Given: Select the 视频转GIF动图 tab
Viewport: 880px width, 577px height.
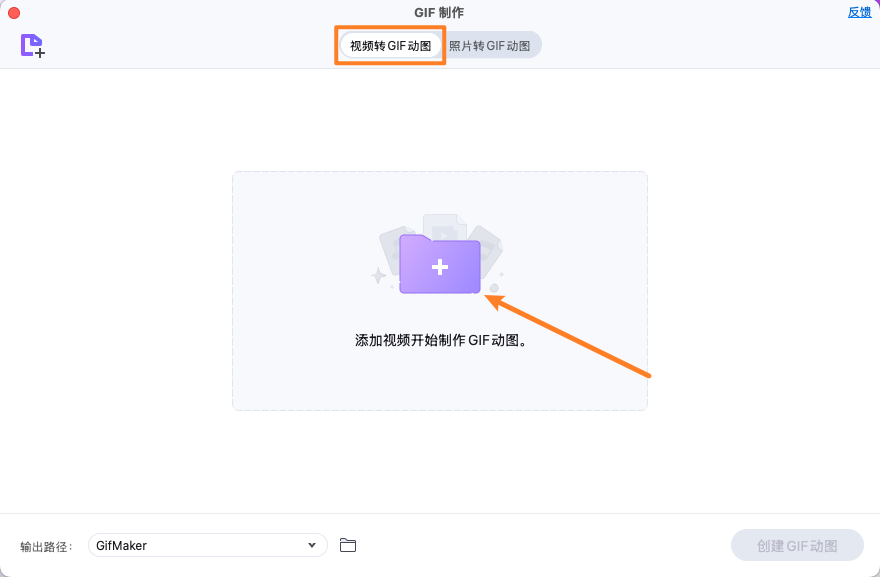Looking at the screenshot, I should (x=390, y=44).
